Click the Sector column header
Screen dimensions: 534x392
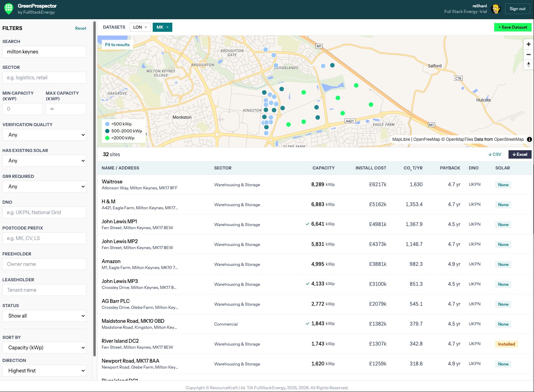[223, 168]
